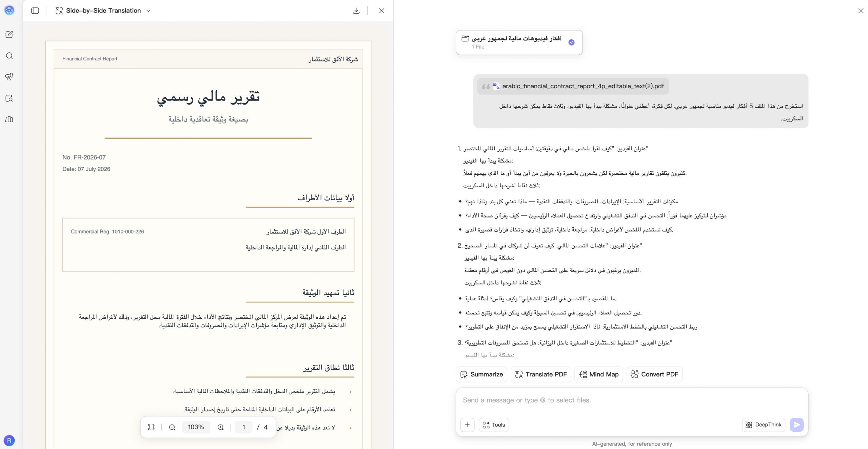The width and height of the screenshot is (868, 449).
Task: Click the message input field
Action: click(632, 400)
